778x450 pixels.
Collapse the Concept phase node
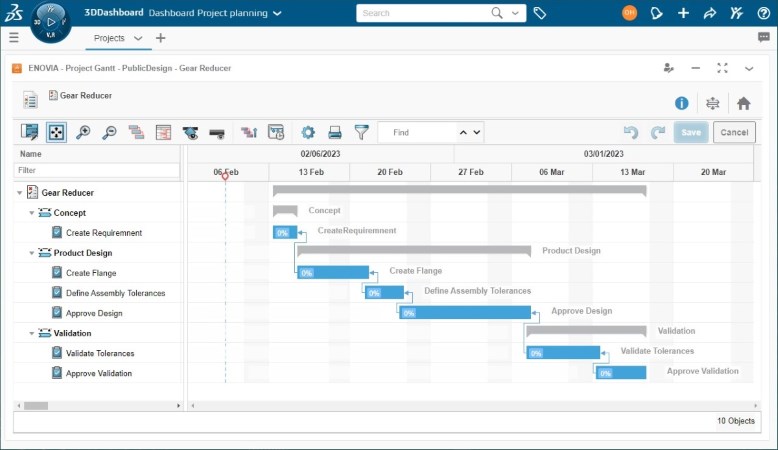[32, 213]
